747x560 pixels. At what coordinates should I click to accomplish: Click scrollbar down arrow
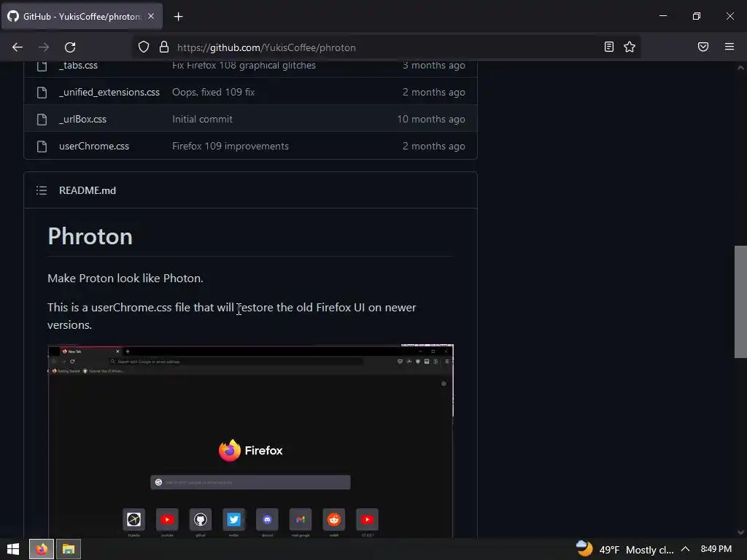[x=740, y=532]
